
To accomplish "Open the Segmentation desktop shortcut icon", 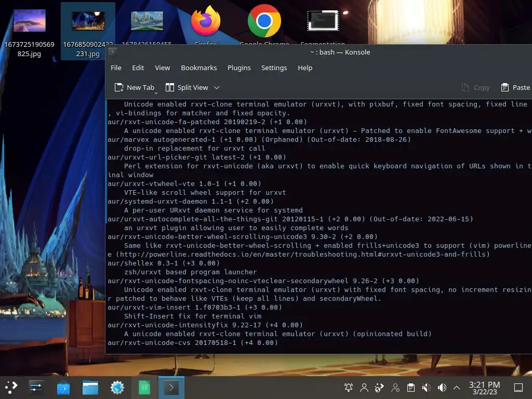I will click(x=323, y=21).
